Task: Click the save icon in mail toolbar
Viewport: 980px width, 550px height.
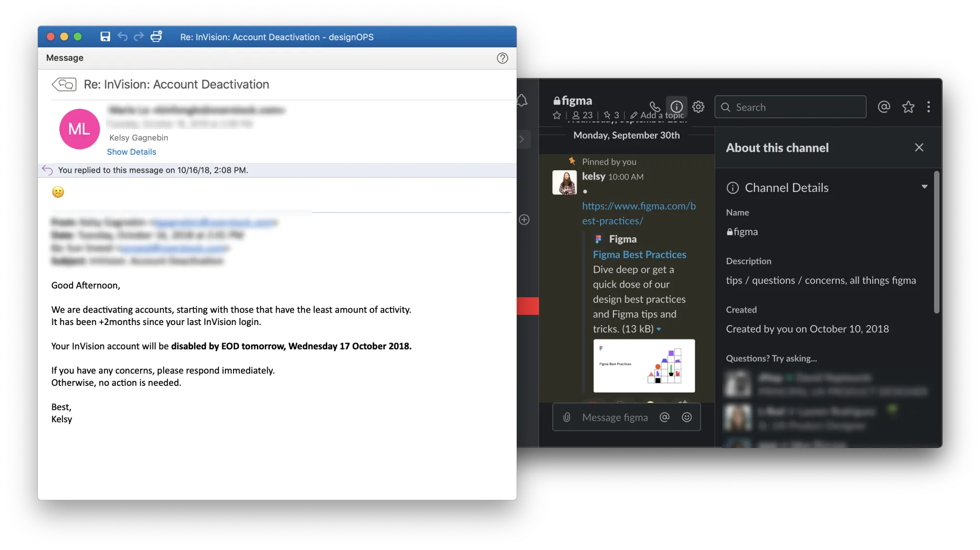Action: 105,37
